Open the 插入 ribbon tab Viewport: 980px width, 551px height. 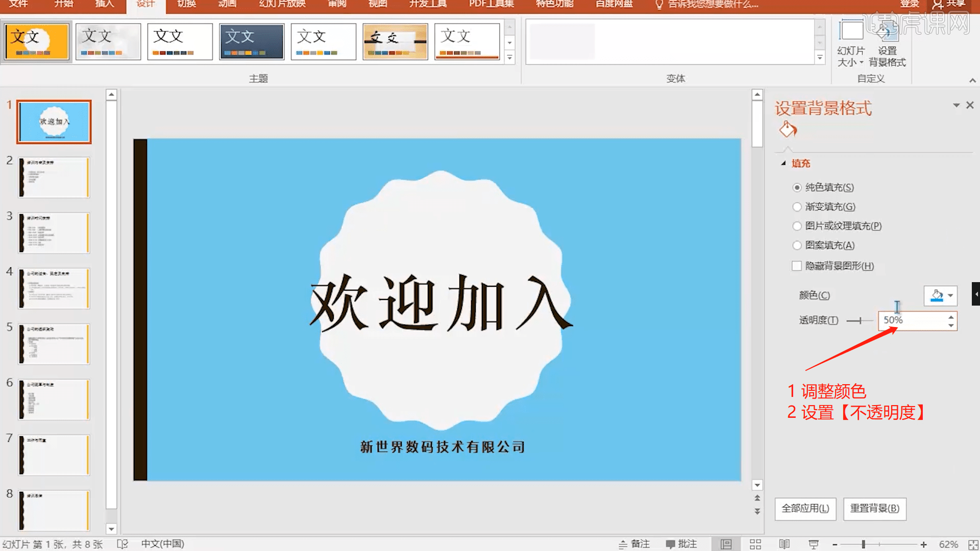click(104, 4)
